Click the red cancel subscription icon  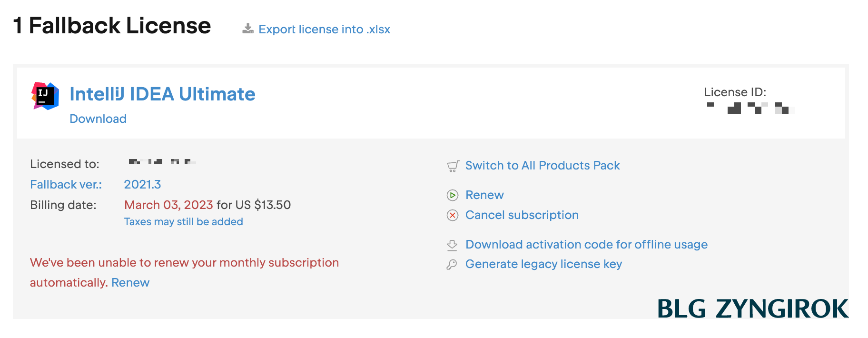coord(453,215)
